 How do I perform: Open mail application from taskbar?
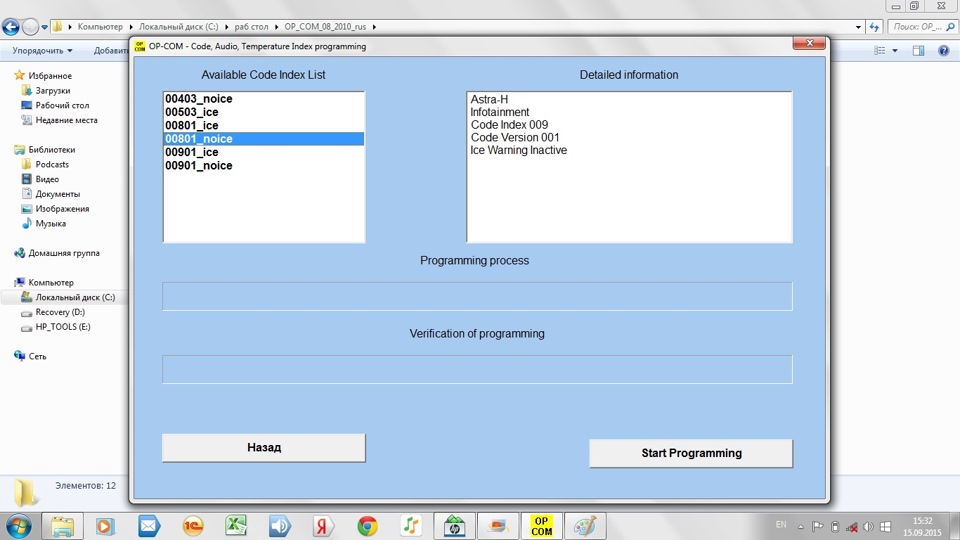[x=149, y=526]
